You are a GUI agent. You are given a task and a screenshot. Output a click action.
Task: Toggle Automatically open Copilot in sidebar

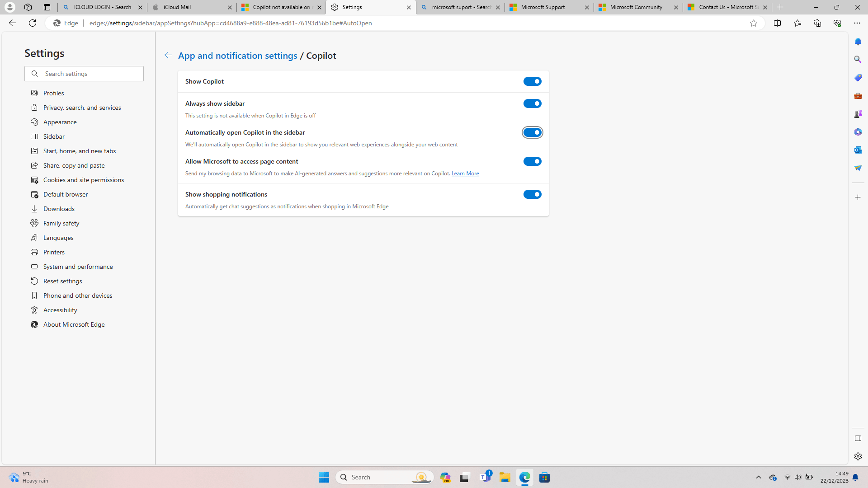(532, 132)
